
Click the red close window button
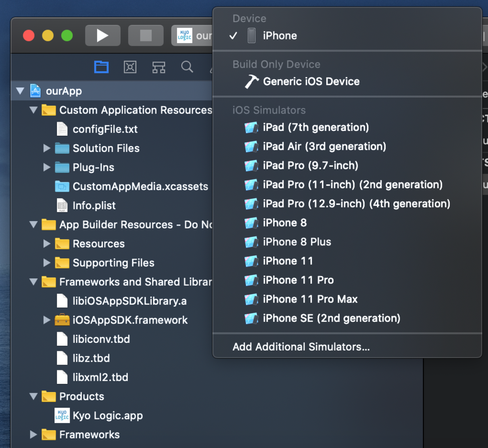click(29, 35)
